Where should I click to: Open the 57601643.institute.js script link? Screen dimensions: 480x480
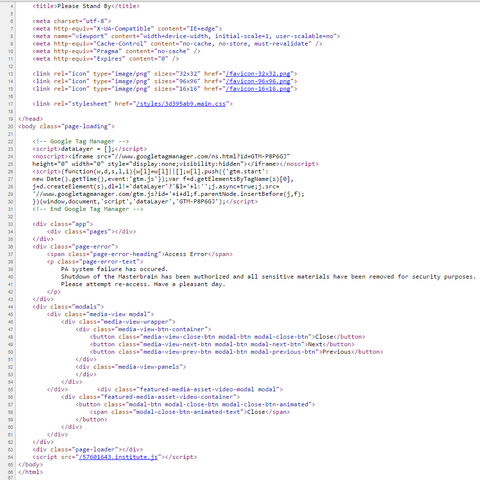click(x=118, y=457)
